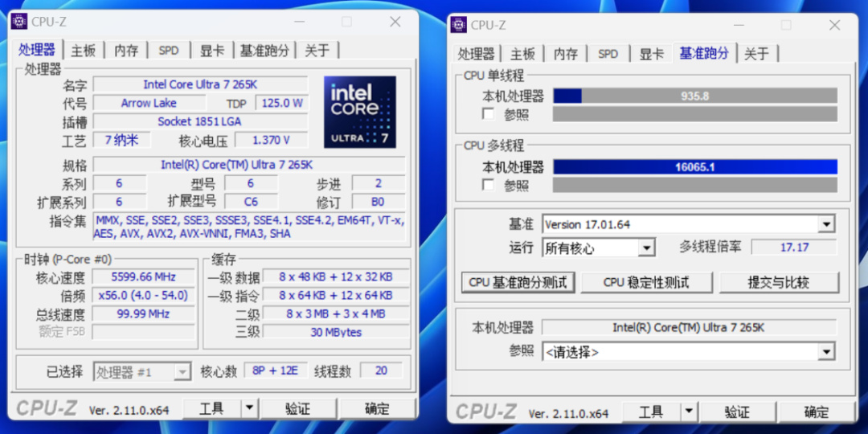Image resolution: width=868 pixels, height=434 pixels.
Task: Select the 处理器 tab in the left window
Action: [x=37, y=50]
